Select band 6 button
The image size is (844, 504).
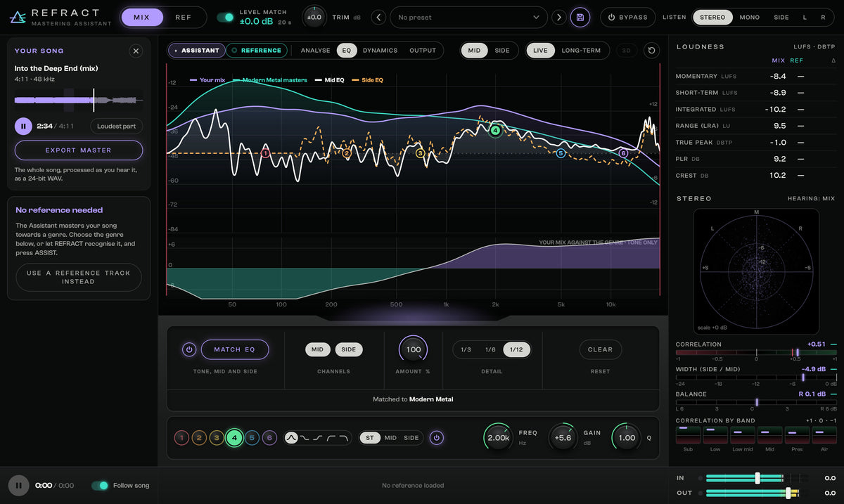(269, 438)
